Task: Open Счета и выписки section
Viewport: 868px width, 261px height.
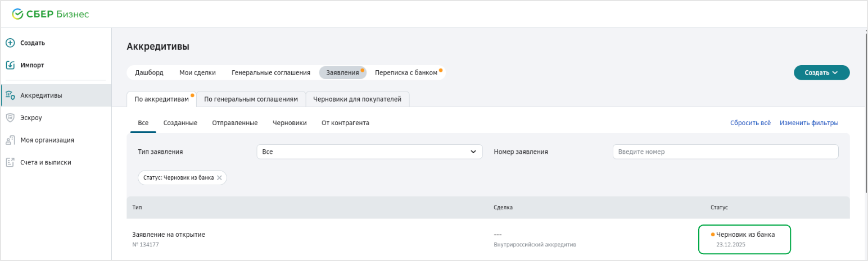Action: (x=46, y=163)
